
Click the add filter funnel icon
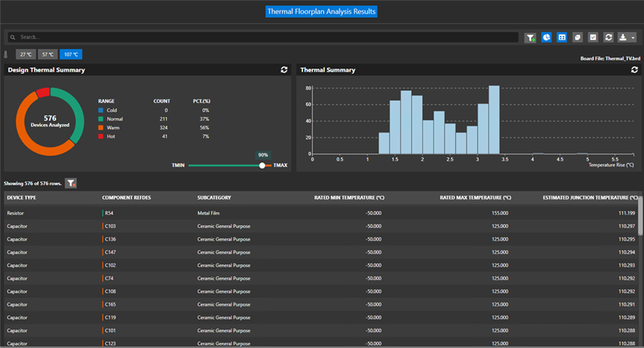click(x=530, y=37)
